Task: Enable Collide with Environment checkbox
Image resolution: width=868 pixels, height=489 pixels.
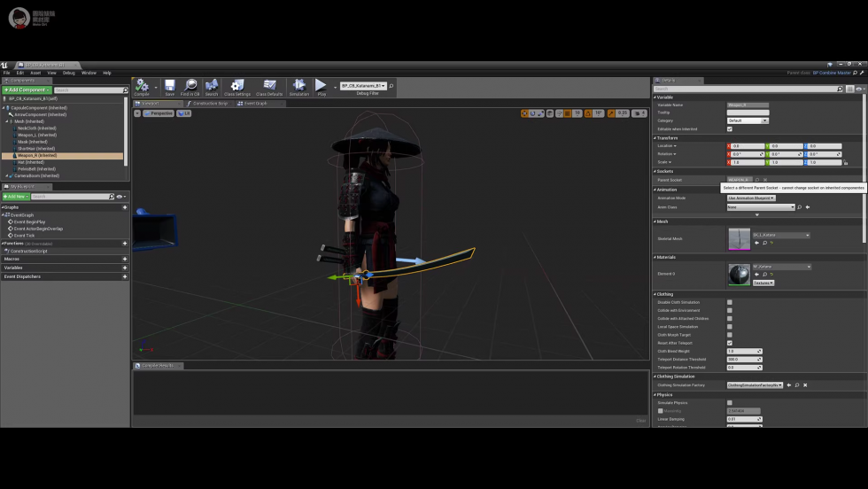Action: pyautogui.click(x=730, y=310)
